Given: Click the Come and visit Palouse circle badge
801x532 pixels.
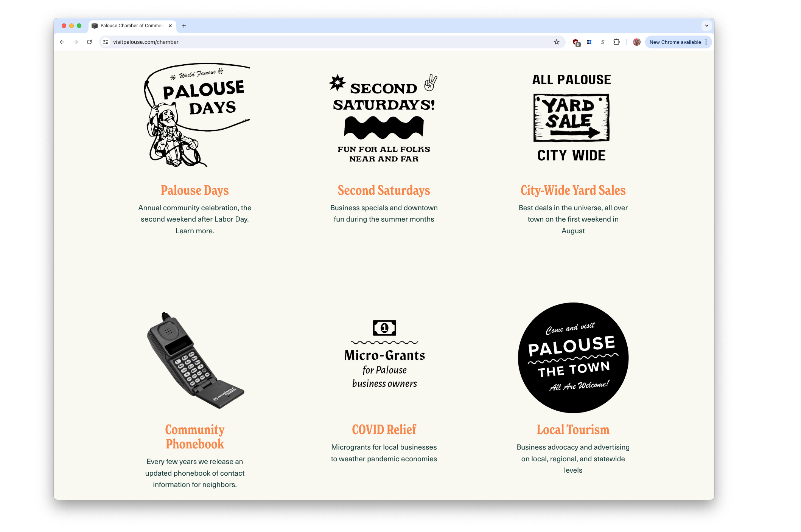Looking at the screenshot, I should [573, 358].
